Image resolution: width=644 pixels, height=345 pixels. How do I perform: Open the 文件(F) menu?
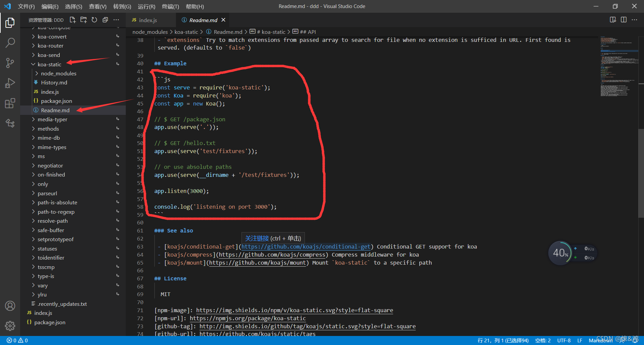[x=26, y=6]
